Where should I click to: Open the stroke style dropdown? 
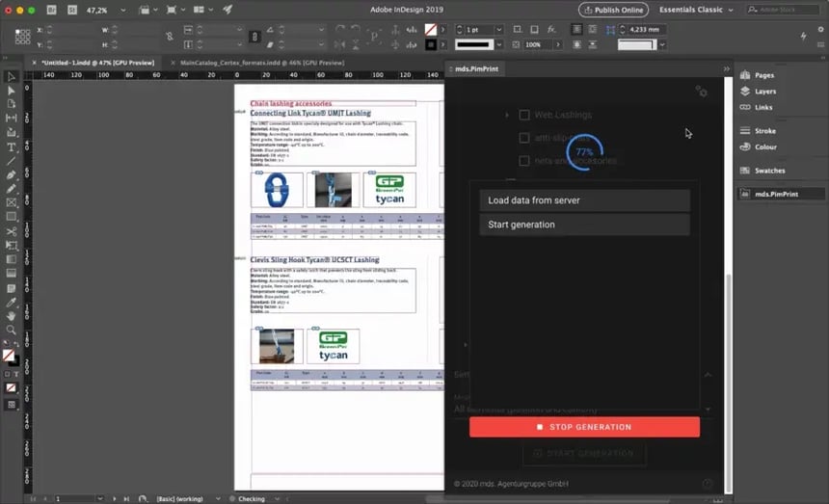[x=498, y=45]
